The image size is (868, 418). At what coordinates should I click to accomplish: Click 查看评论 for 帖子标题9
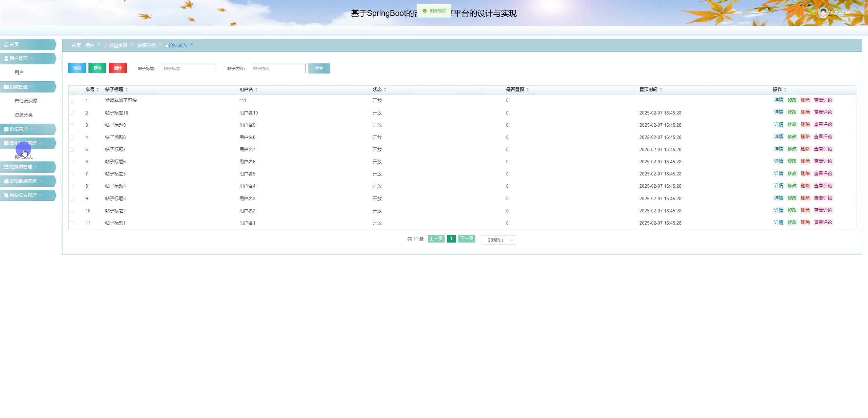(x=823, y=125)
